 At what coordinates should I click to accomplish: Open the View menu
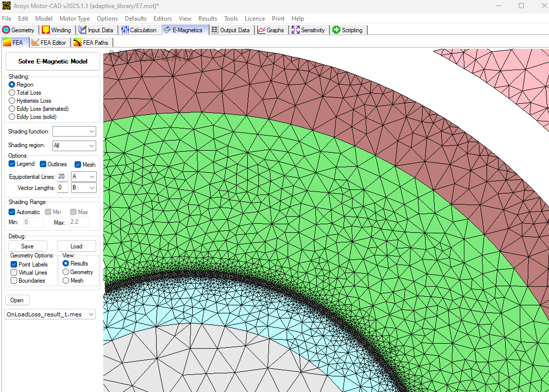[185, 19]
